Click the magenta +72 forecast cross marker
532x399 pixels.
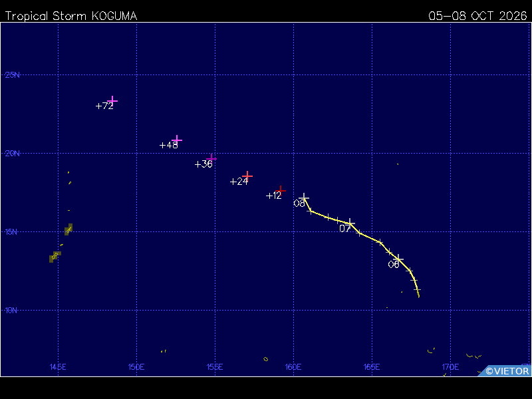click(112, 101)
